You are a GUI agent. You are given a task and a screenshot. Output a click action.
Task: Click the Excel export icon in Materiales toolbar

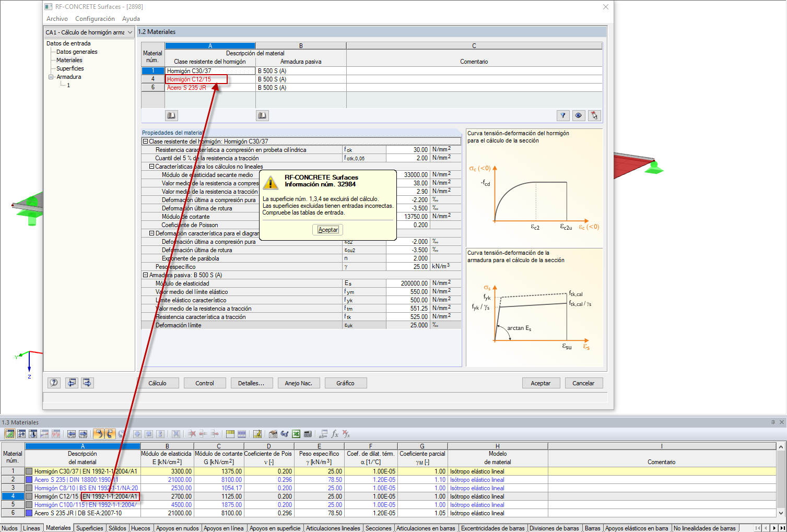tap(296, 434)
